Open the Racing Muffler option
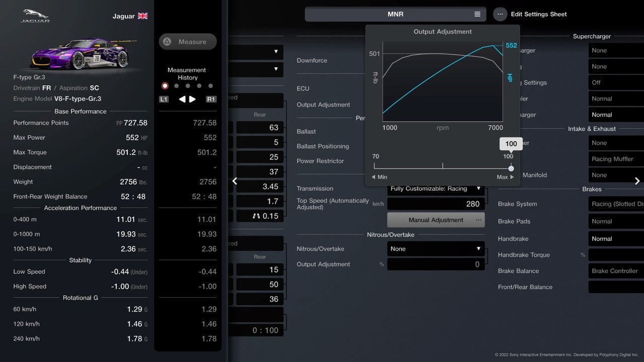Screen dimensions: 644x362 (x=616, y=159)
